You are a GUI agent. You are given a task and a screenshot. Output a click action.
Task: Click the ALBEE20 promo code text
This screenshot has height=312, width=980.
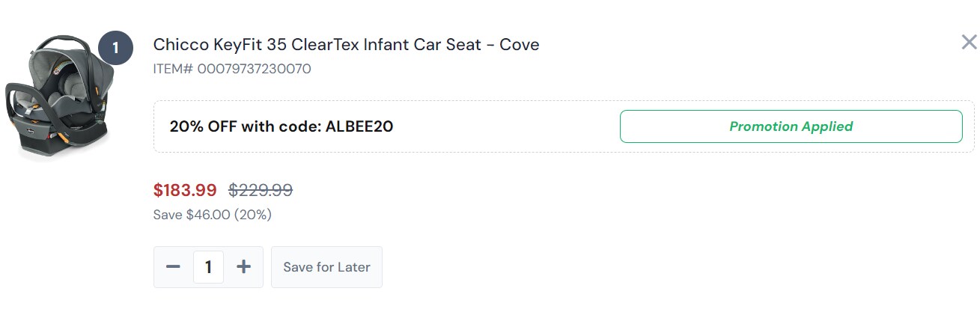pos(359,126)
